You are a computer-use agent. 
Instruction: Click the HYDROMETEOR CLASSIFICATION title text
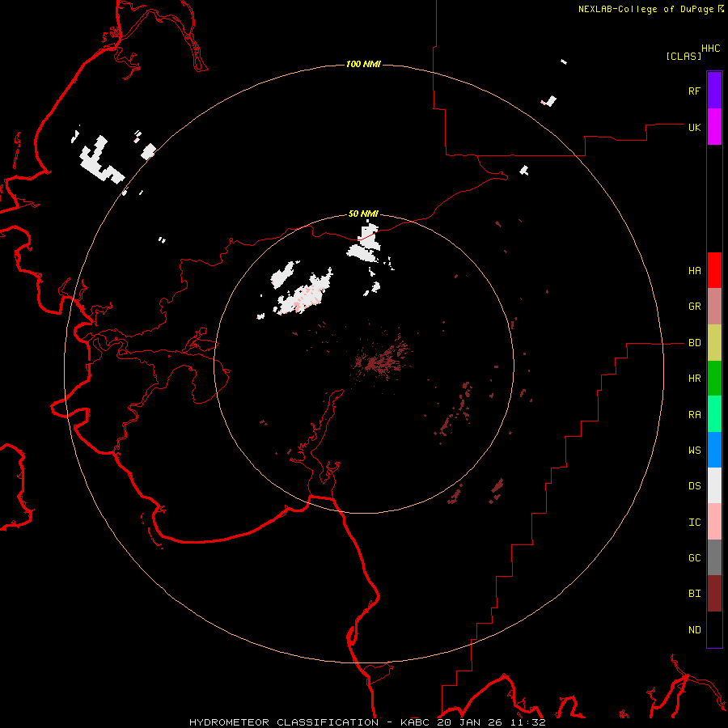tap(284, 722)
